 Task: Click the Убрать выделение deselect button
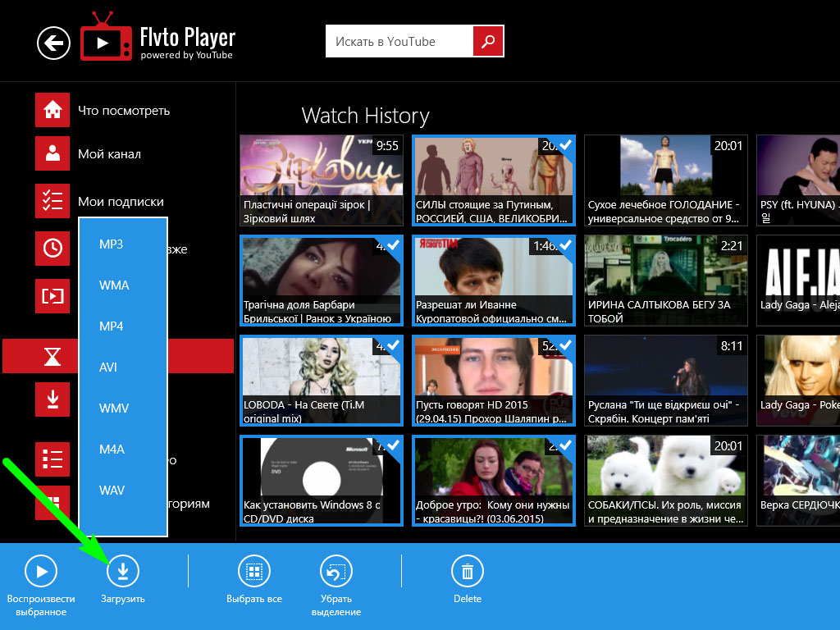[x=336, y=585]
